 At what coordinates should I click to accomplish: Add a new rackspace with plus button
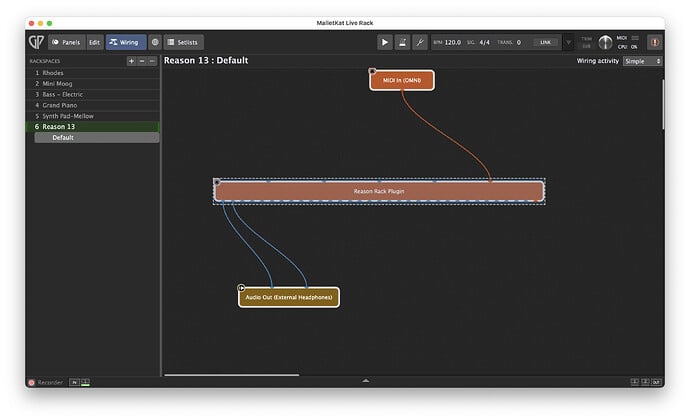pos(131,61)
